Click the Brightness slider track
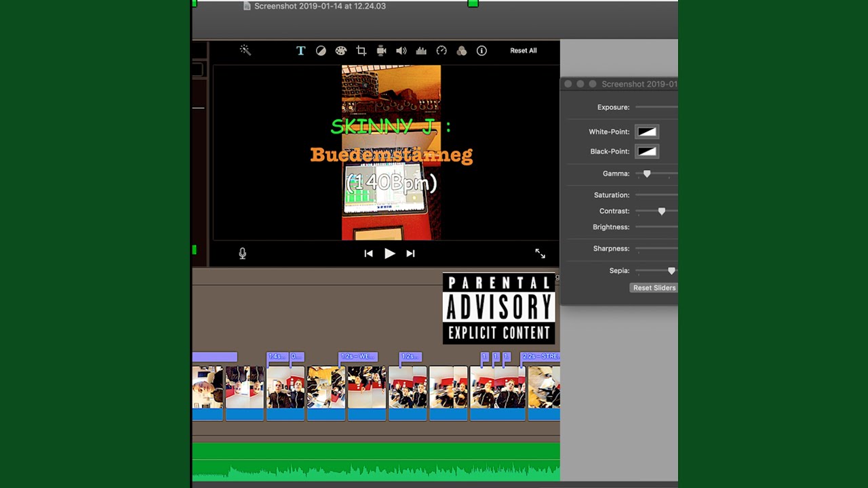The width and height of the screenshot is (868, 488). pyautogui.click(x=656, y=227)
